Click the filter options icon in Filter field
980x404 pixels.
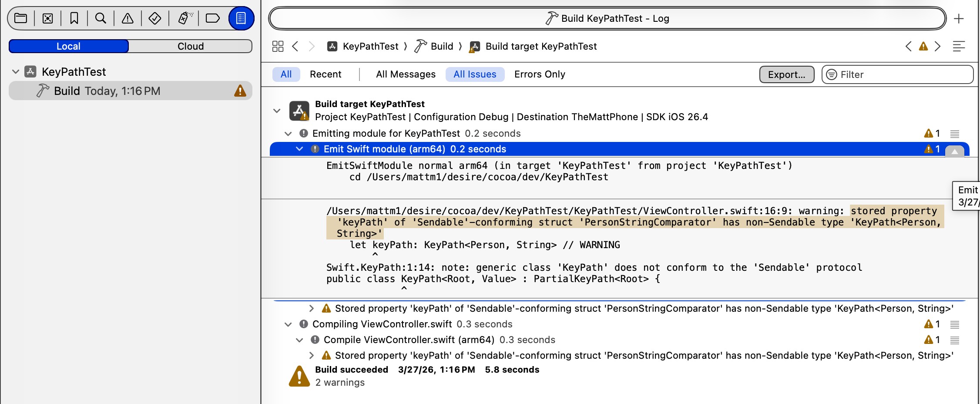tap(832, 74)
